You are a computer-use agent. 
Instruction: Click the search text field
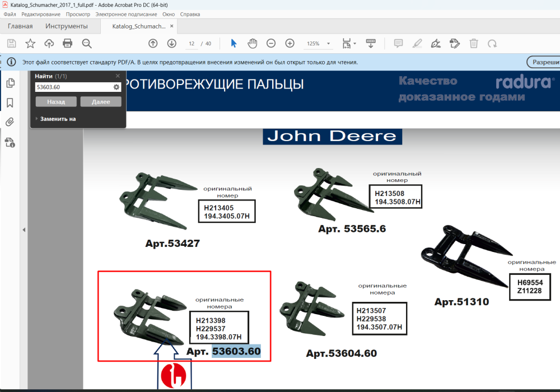[x=74, y=87]
